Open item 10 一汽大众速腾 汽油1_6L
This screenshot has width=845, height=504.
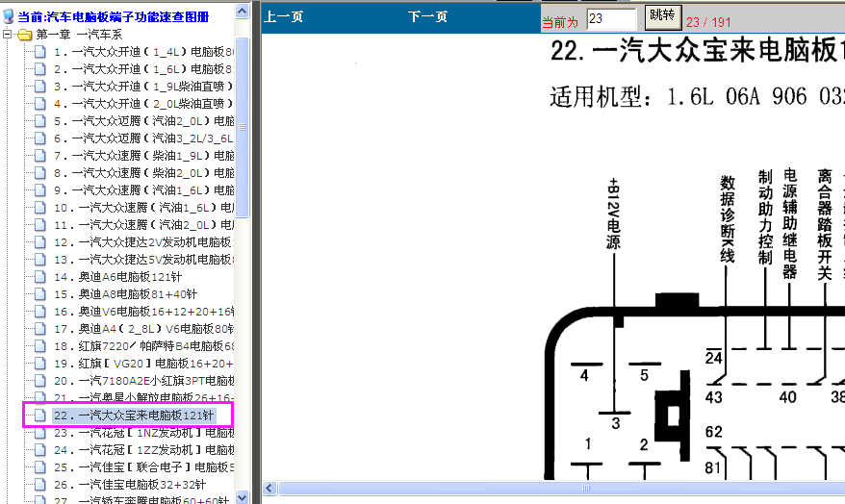[x=143, y=208]
